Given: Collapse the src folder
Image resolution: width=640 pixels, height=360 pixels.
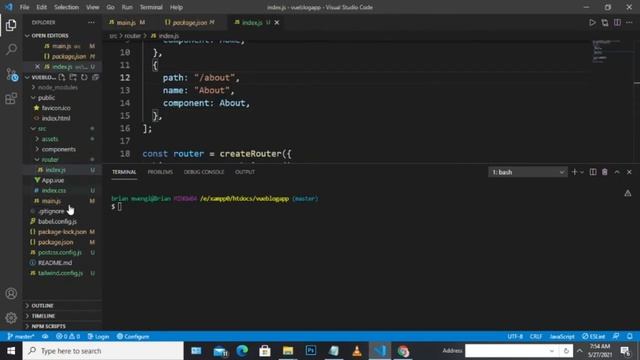Looking at the screenshot, I should coord(42,129).
